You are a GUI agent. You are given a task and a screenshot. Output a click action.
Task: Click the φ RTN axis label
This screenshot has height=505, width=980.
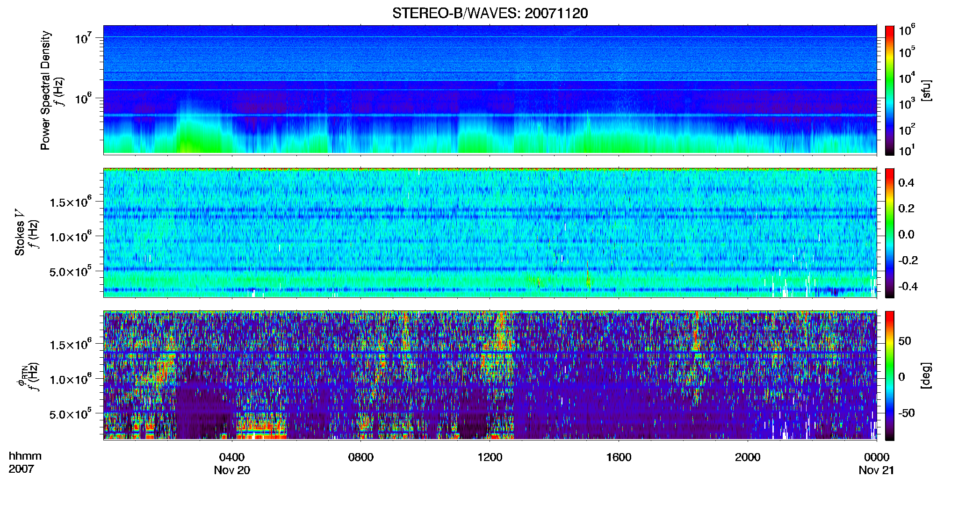22,376
